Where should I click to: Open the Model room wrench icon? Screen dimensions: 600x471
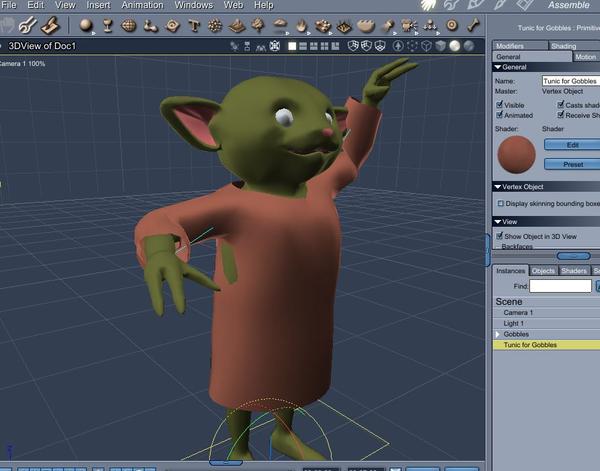(452, 5)
